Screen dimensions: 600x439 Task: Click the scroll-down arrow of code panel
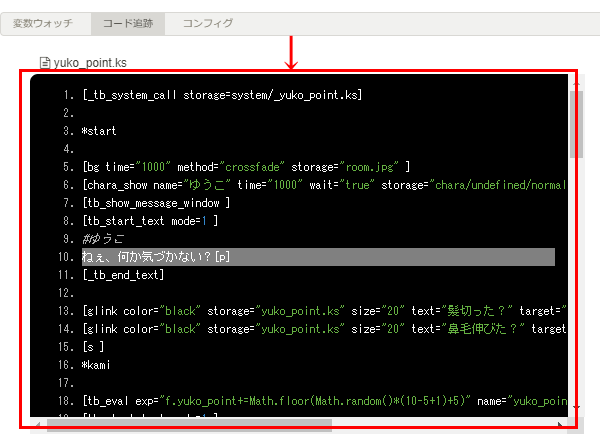(x=576, y=407)
